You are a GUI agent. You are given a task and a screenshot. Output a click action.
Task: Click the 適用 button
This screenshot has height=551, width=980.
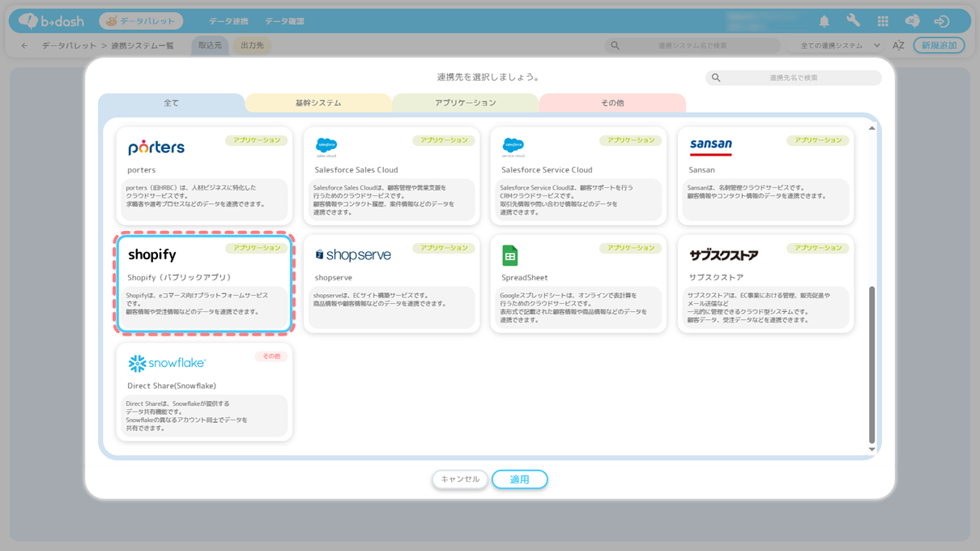[519, 480]
